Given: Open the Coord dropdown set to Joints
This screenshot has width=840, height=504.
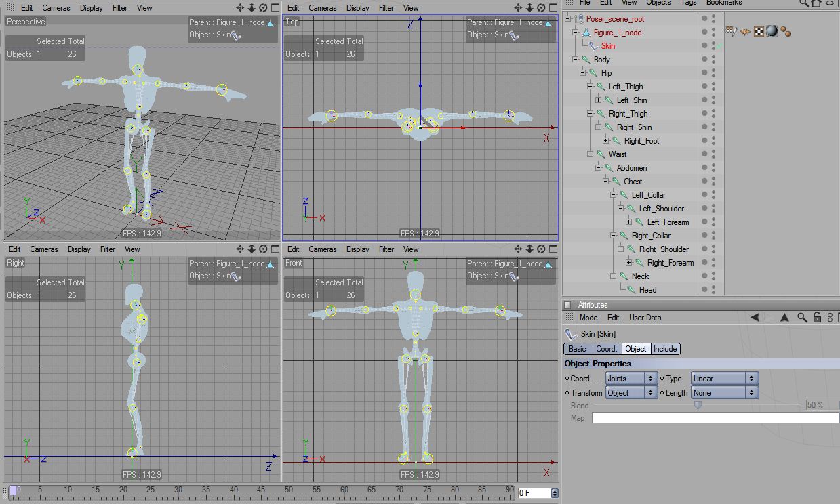Looking at the screenshot, I should (x=631, y=379).
